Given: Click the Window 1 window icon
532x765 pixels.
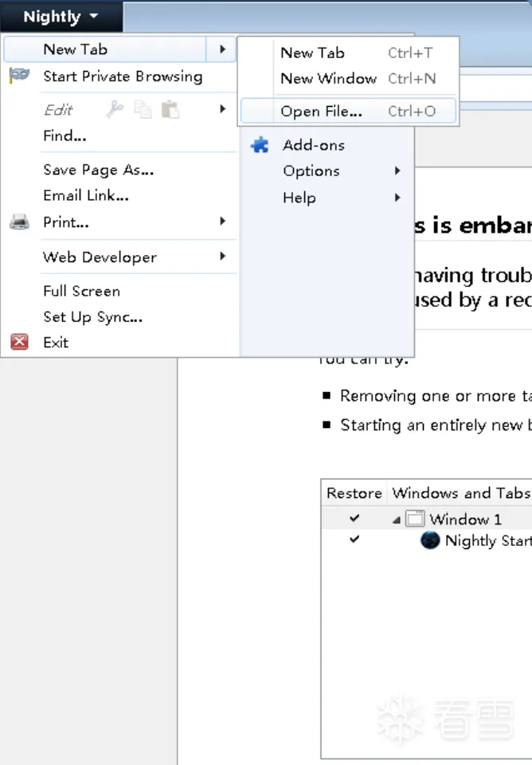Looking at the screenshot, I should pos(415,518).
